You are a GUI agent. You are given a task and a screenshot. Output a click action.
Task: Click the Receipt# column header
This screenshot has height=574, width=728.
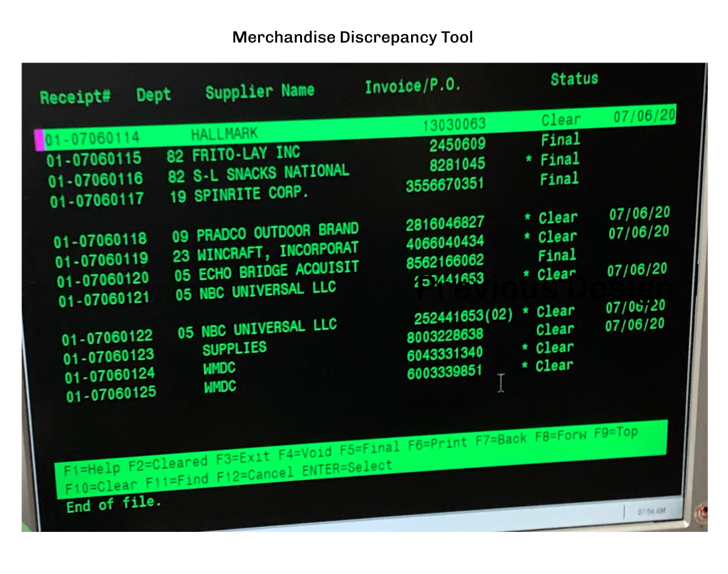(x=75, y=97)
